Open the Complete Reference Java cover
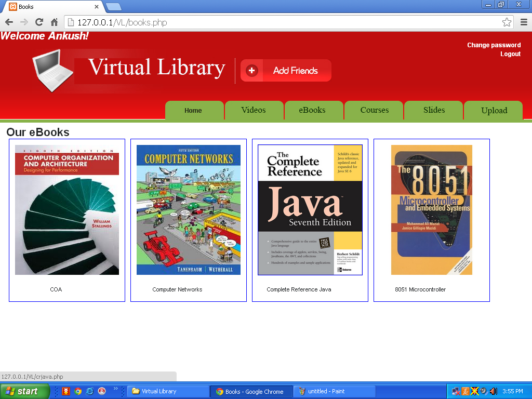The width and height of the screenshot is (532, 399). click(310, 210)
